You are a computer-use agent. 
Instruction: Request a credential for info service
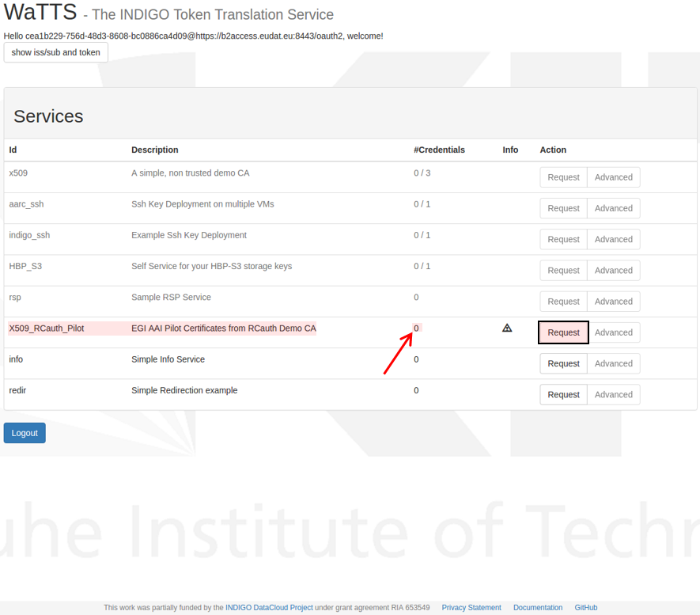pyautogui.click(x=563, y=363)
